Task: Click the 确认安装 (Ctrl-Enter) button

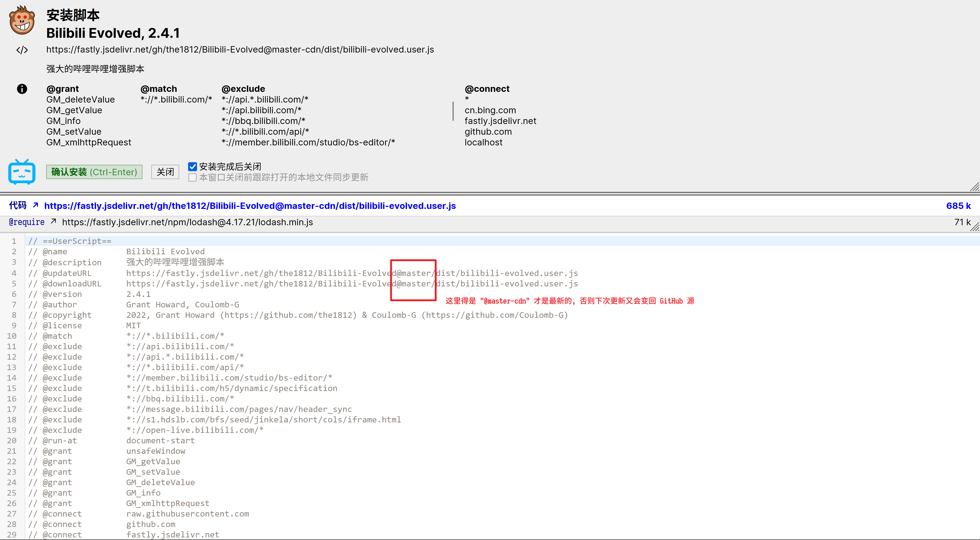Action: coord(94,172)
